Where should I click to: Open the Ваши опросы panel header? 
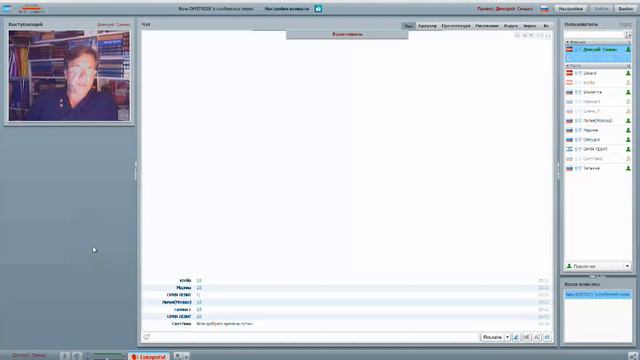point(347,34)
